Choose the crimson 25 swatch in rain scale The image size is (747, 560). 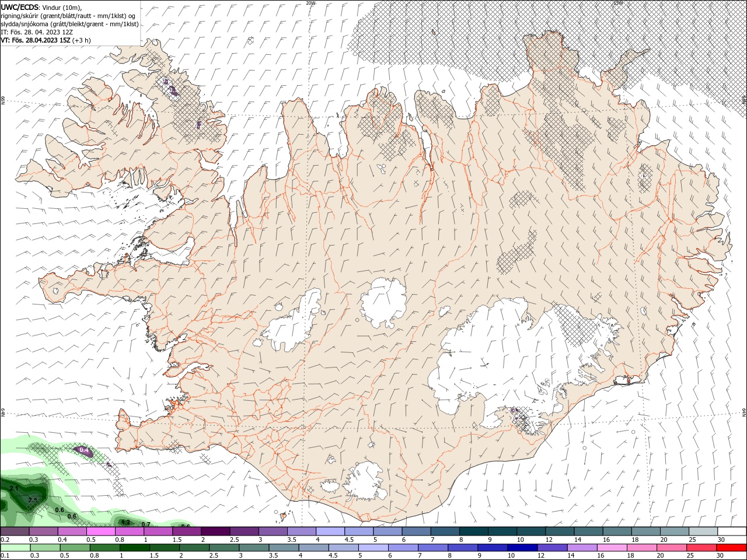click(703, 548)
